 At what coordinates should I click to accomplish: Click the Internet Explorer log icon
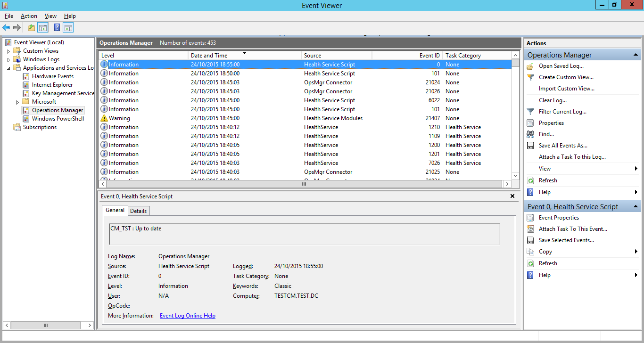[x=26, y=85]
